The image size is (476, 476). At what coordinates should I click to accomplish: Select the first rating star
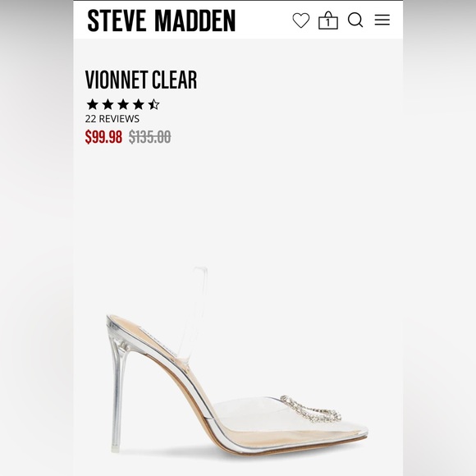tap(92, 104)
